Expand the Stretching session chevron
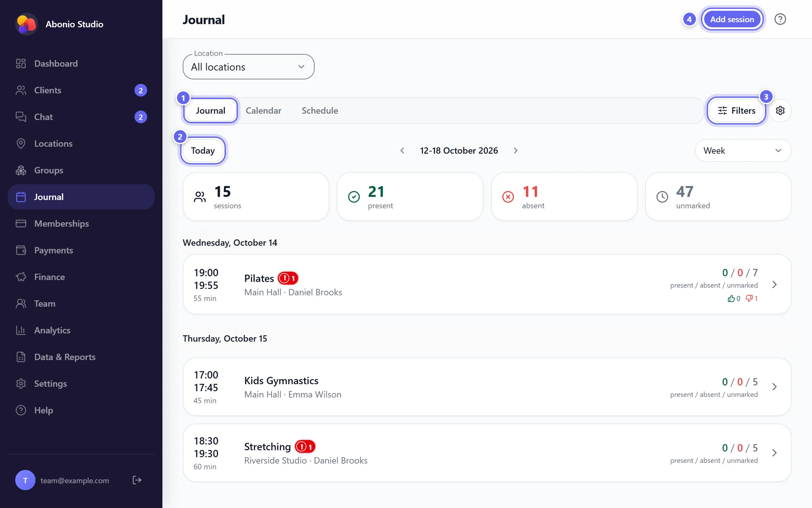This screenshot has width=812, height=508. (774, 453)
